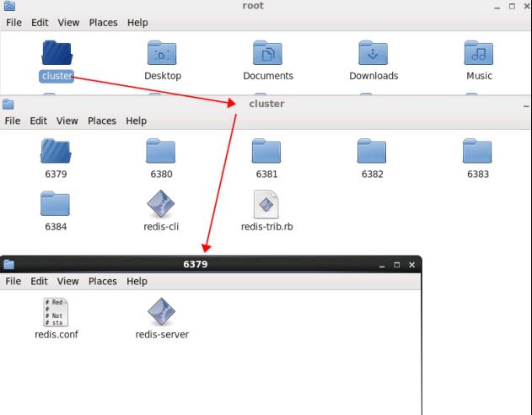Image resolution: width=532 pixels, height=415 pixels.
Task: Select the 6382 folder icon
Action: [x=372, y=151]
